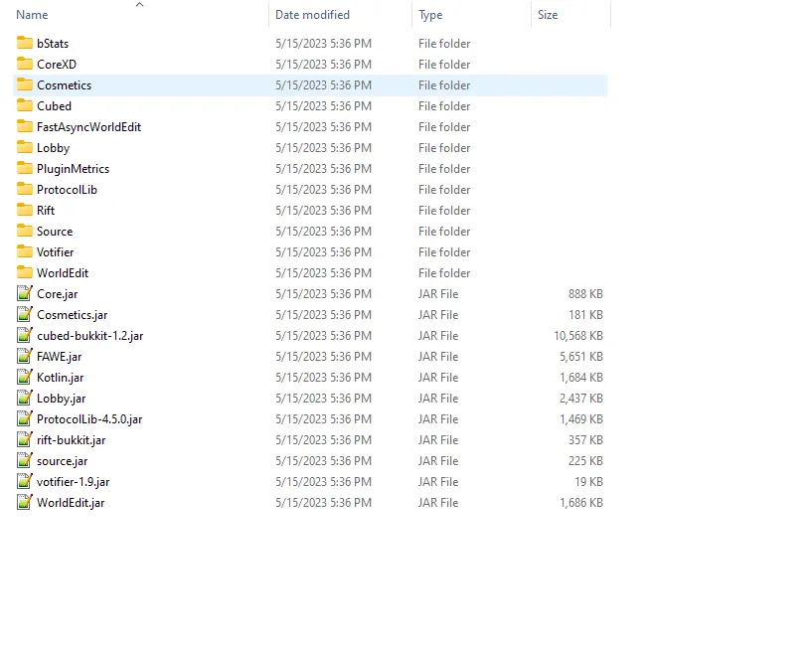Select the WorldEdit.jar file icon

click(x=25, y=503)
